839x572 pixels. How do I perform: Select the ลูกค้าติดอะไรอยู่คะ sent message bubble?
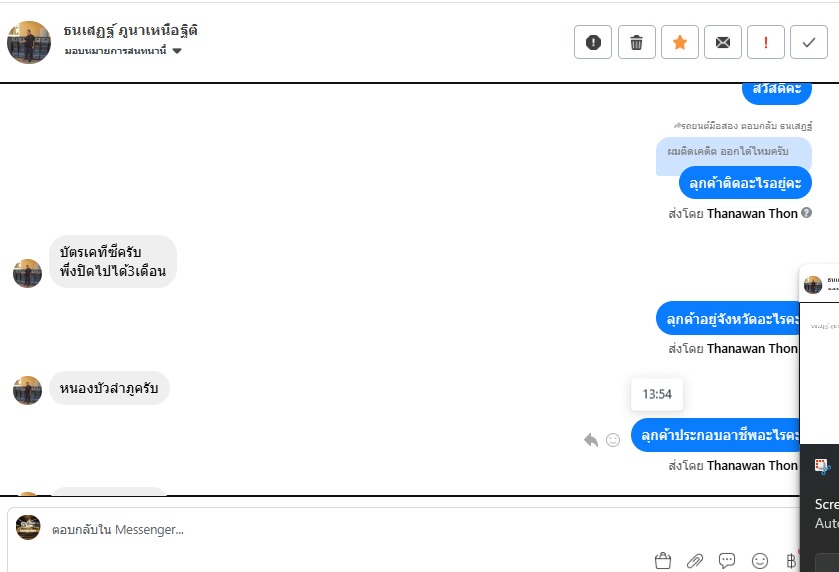pos(745,183)
